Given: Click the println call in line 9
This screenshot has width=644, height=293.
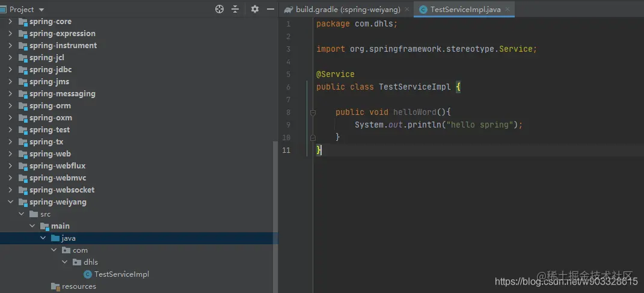Looking at the screenshot, I should click(425, 125).
